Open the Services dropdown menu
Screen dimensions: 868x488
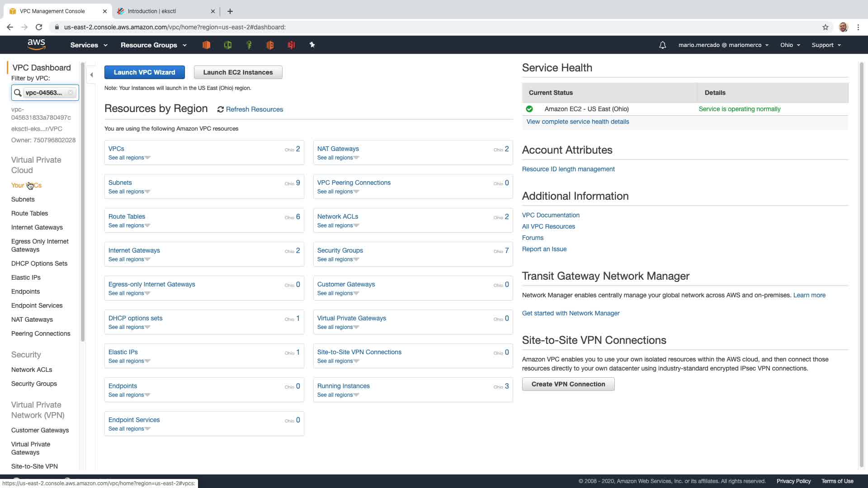pyautogui.click(x=89, y=45)
